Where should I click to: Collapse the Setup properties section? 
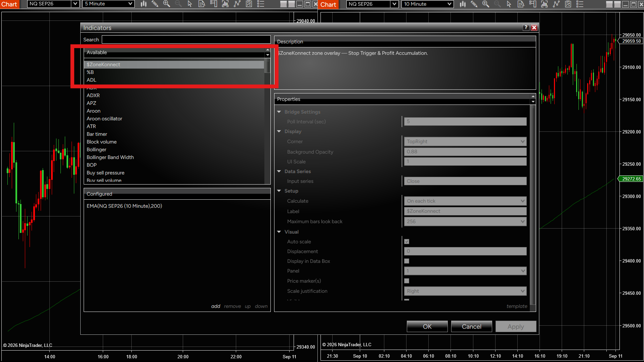[x=279, y=191]
